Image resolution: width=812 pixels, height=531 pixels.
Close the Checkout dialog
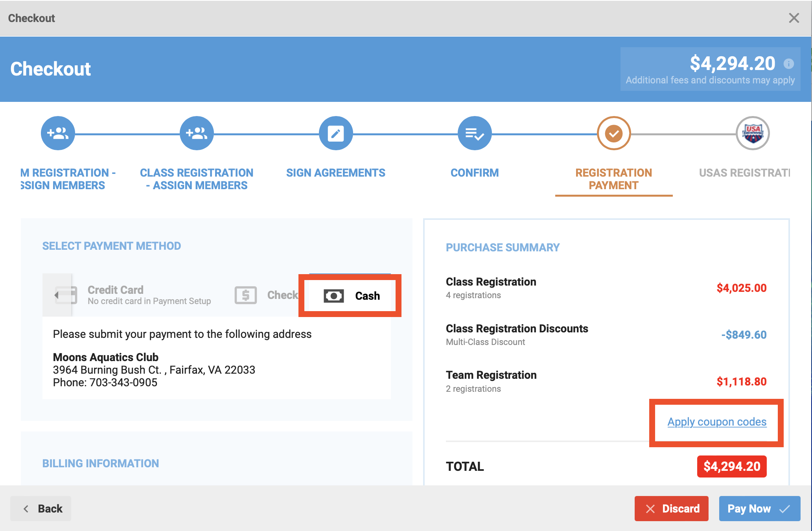[794, 18]
